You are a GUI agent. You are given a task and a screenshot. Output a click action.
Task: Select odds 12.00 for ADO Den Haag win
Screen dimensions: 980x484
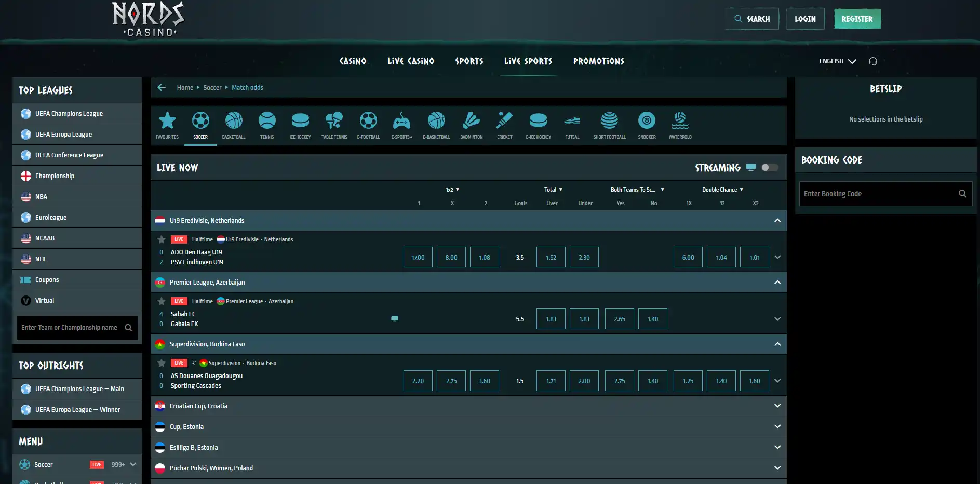pyautogui.click(x=418, y=257)
